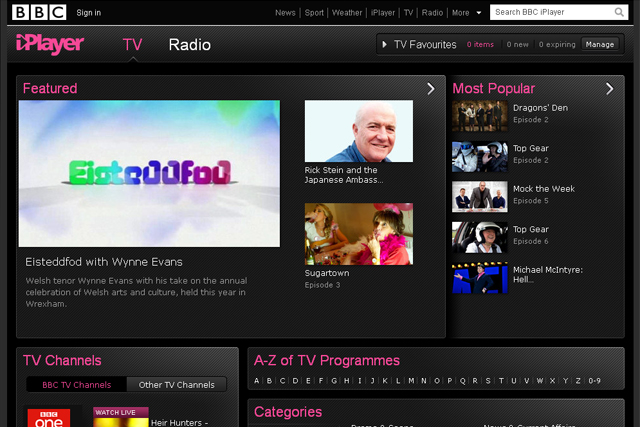Image resolution: width=640 pixels, height=427 pixels.
Task: Select 0-9 in A-Z list
Action: [x=594, y=380]
